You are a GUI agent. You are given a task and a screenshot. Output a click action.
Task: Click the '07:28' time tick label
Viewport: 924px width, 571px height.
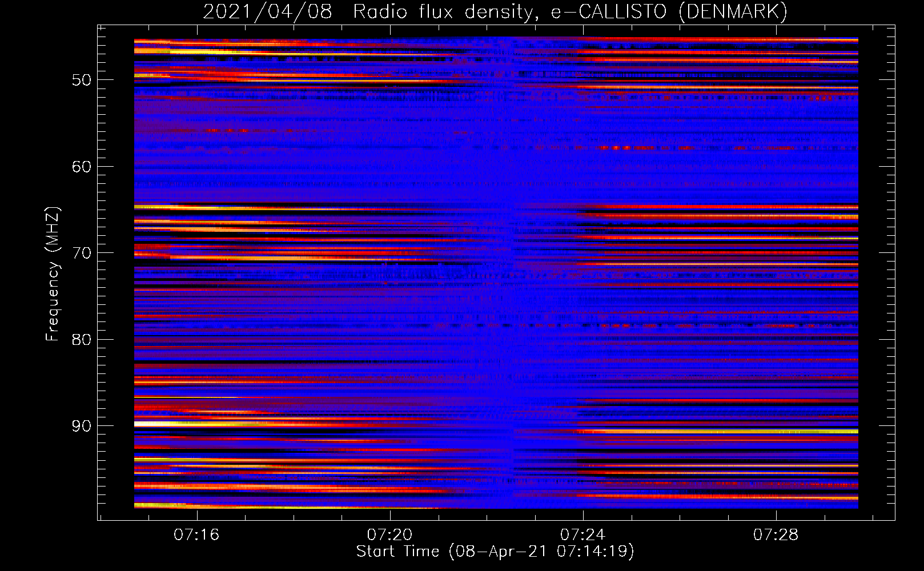pos(776,535)
